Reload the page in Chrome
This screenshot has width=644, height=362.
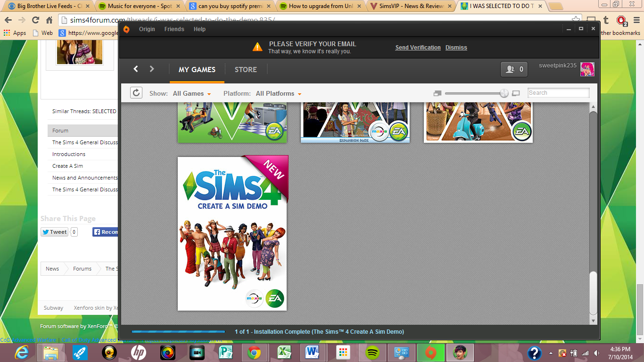click(35, 20)
